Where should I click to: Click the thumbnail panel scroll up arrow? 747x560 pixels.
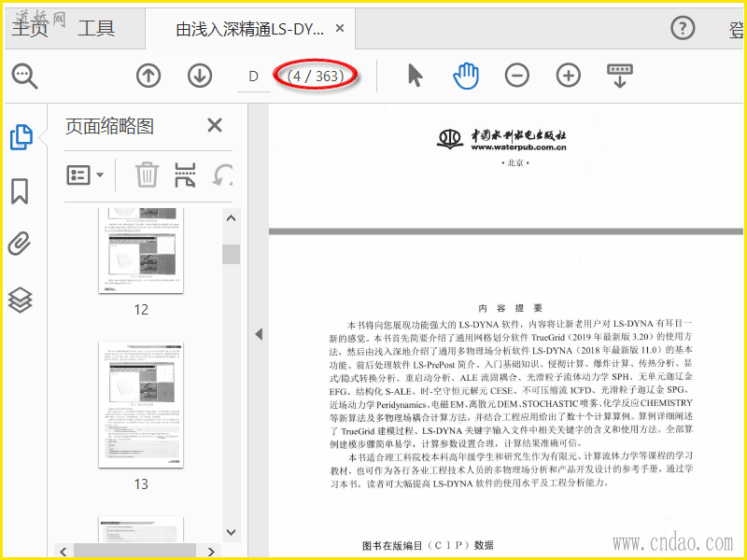point(231,218)
